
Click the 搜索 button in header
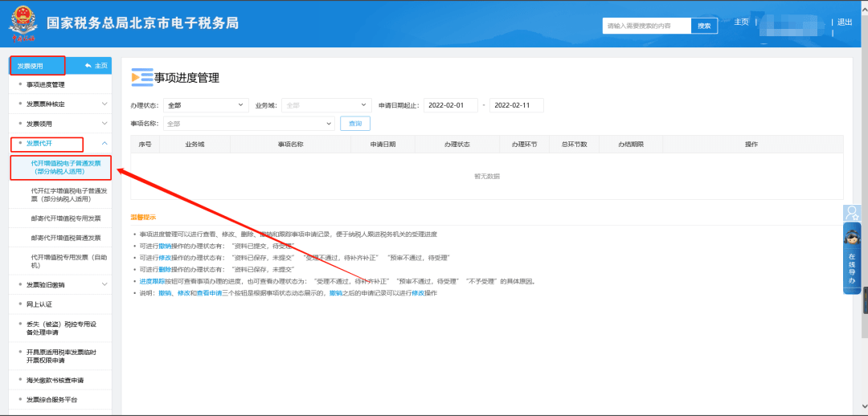click(x=704, y=26)
